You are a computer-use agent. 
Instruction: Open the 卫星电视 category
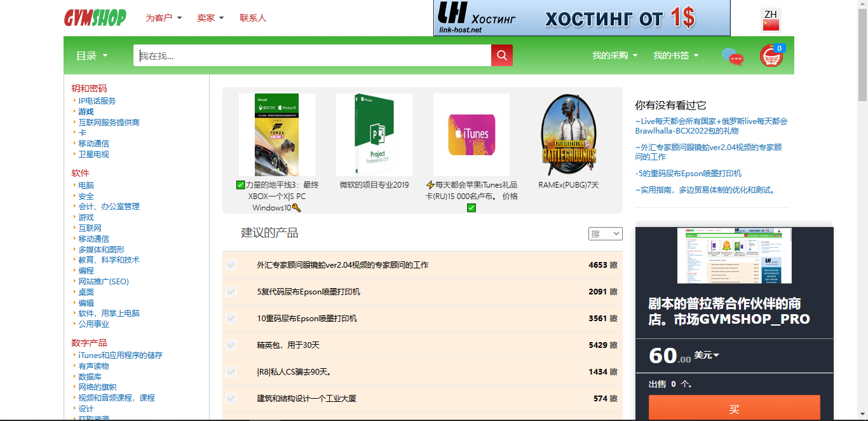(93, 154)
